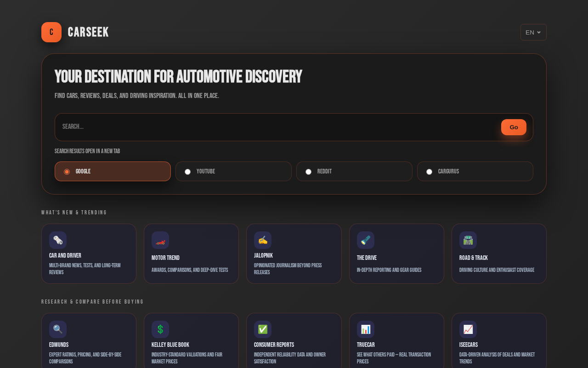Open the Edmunds title link
Image resolution: width=588 pixels, height=368 pixels.
pos(59,345)
